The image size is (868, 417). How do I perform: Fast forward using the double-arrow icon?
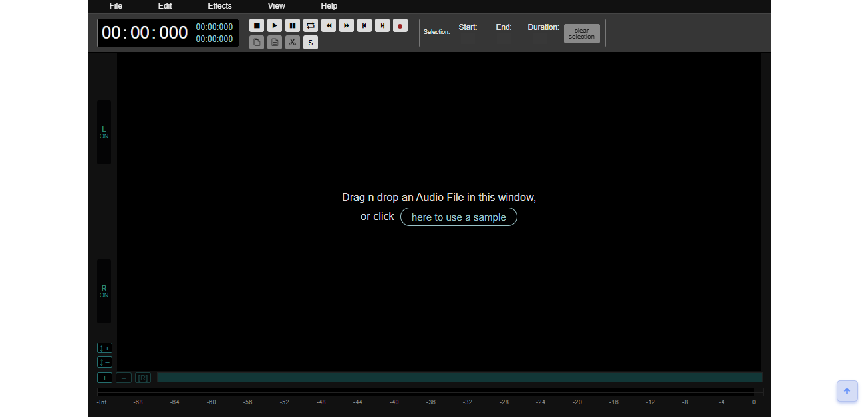tap(347, 25)
